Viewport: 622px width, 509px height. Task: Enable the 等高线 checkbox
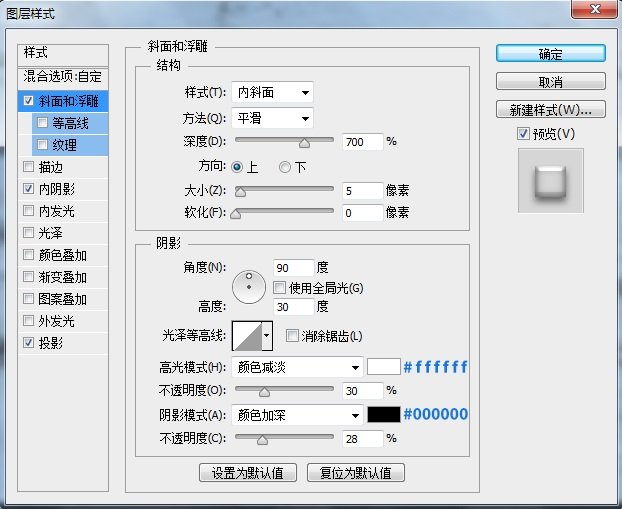(x=42, y=123)
